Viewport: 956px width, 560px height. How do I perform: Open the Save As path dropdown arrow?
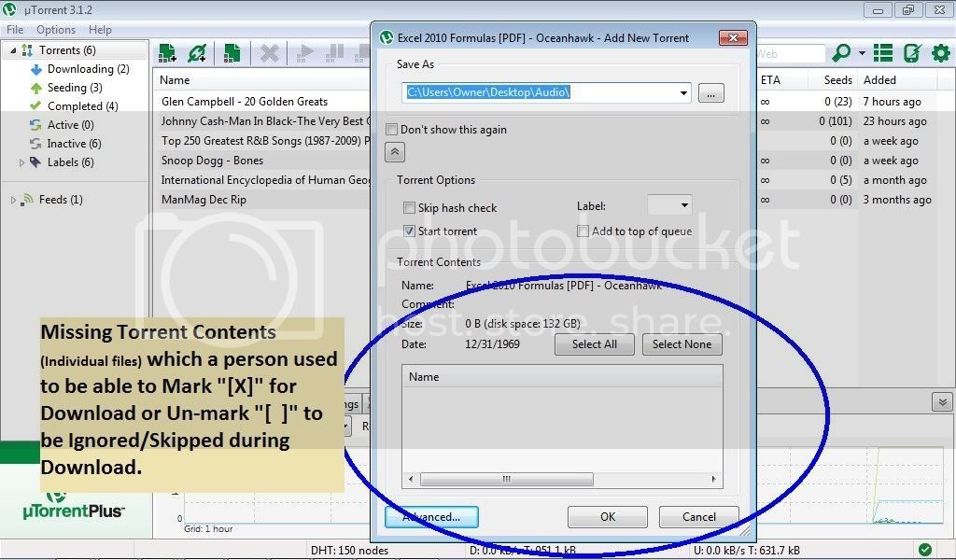coord(683,92)
